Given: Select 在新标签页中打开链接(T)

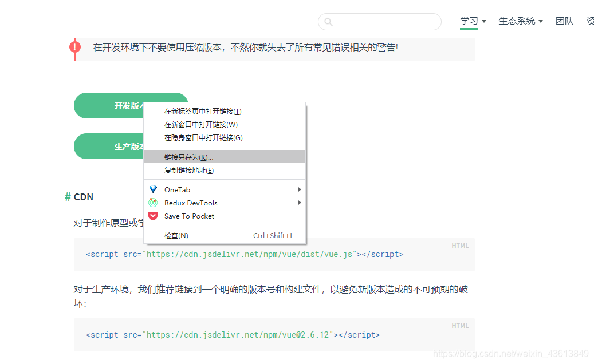Looking at the screenshot, I should tap(225, 111).
